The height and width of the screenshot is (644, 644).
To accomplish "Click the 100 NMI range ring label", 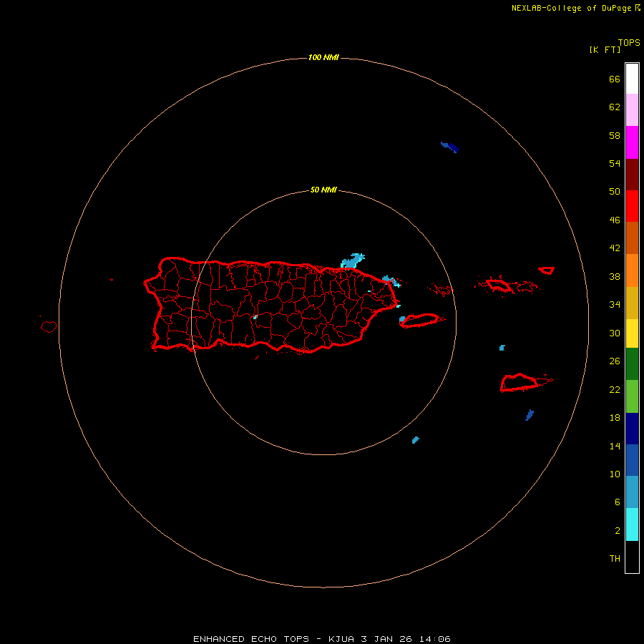I will tap(323, 57).
